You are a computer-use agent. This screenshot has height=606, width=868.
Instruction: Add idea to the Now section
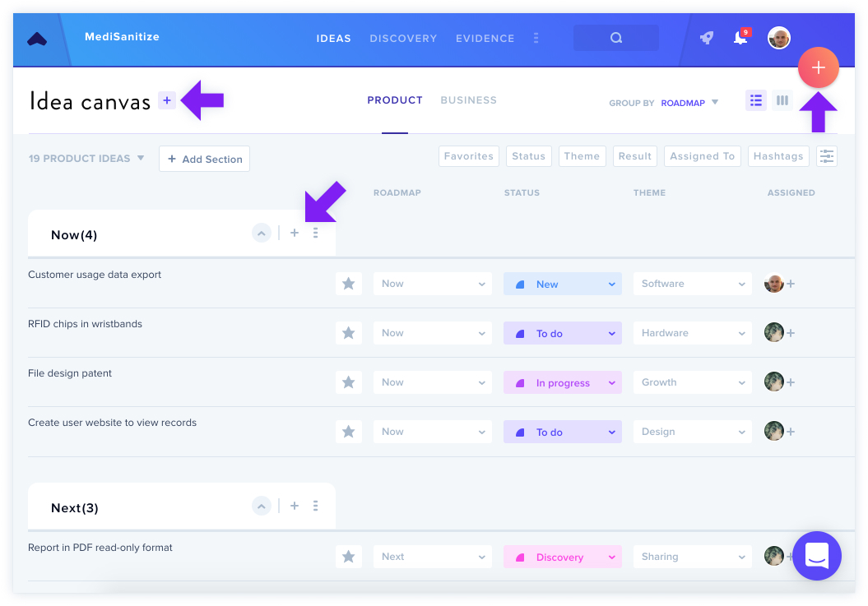(295, 233)
